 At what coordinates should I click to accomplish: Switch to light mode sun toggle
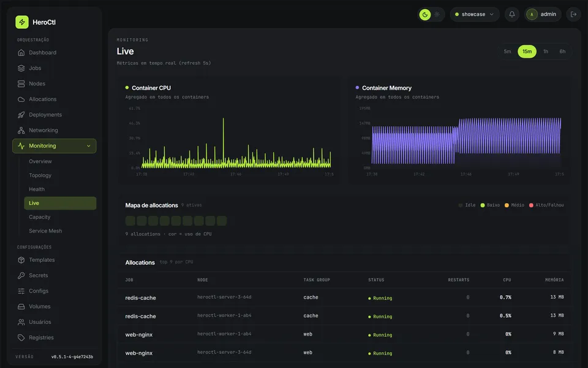437,15
